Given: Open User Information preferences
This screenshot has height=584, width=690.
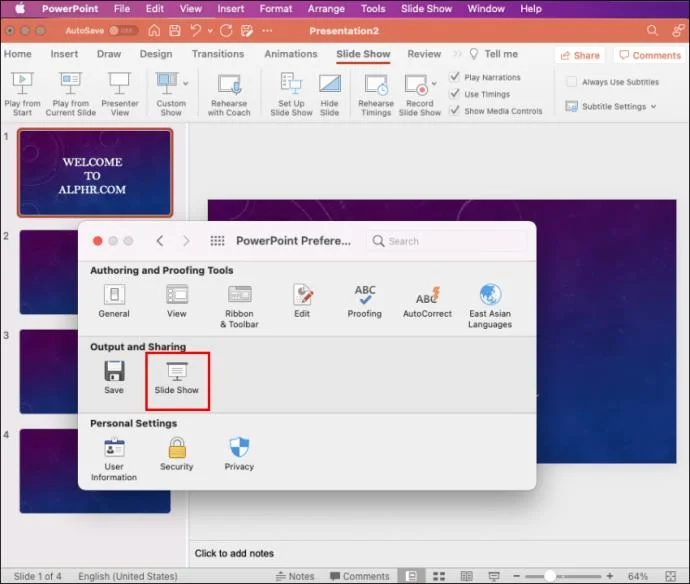Looking at the screenshot, I should click(114, 459).
